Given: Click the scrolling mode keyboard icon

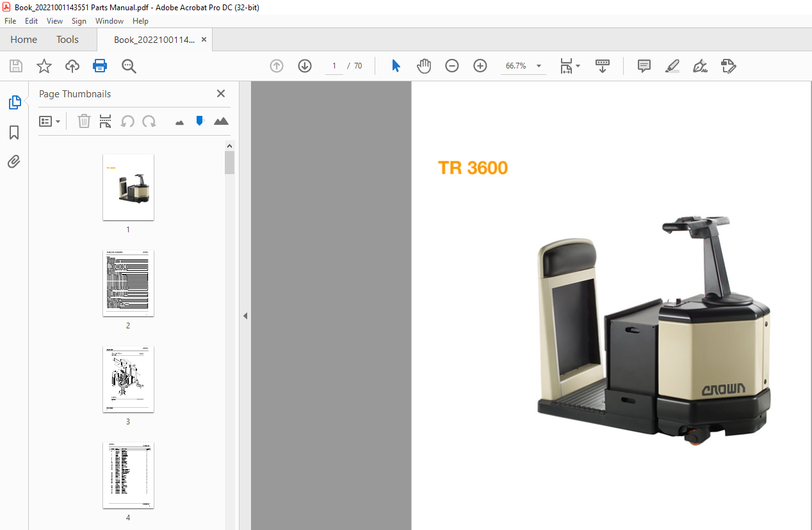Looking at the screenshot, I should pos(603,66).
